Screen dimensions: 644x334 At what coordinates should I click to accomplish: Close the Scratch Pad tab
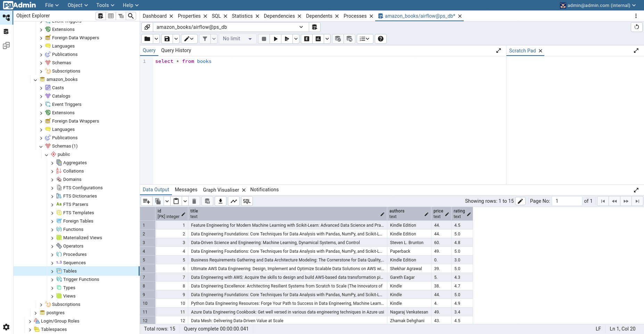(x=540, y=51)
